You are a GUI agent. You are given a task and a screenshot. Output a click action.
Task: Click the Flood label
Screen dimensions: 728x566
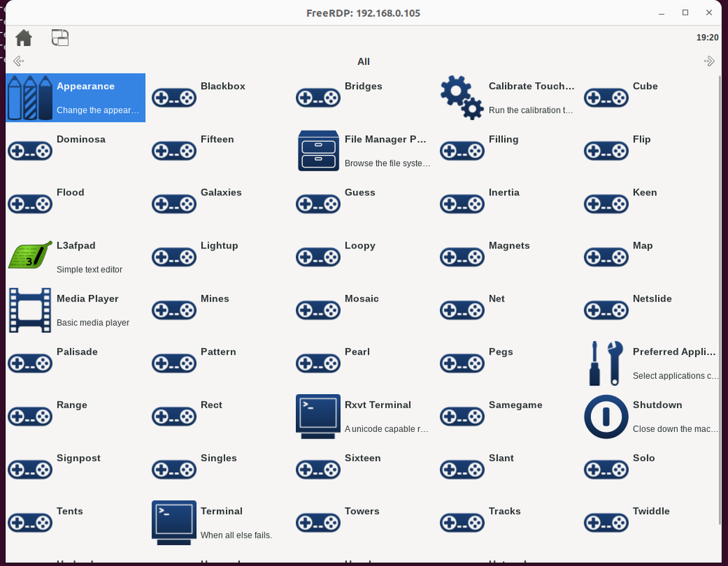click(70, 192)
